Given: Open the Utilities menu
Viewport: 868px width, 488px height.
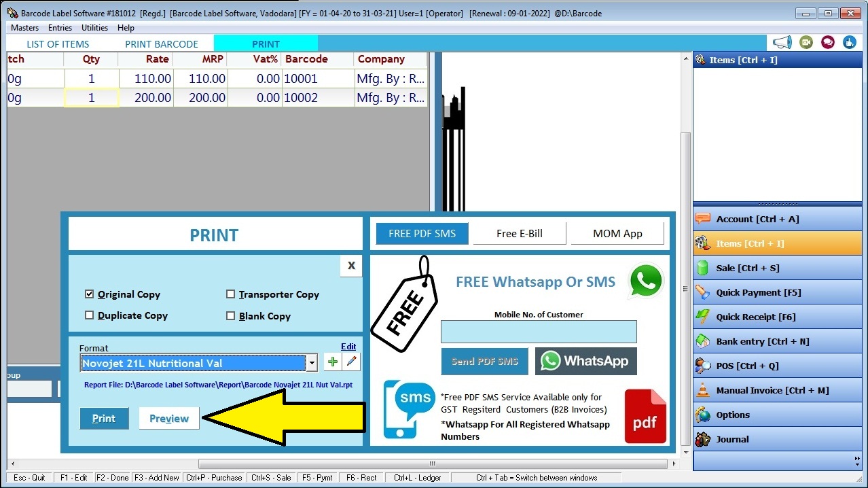Looking at the screenshot, I should point(94,28).
